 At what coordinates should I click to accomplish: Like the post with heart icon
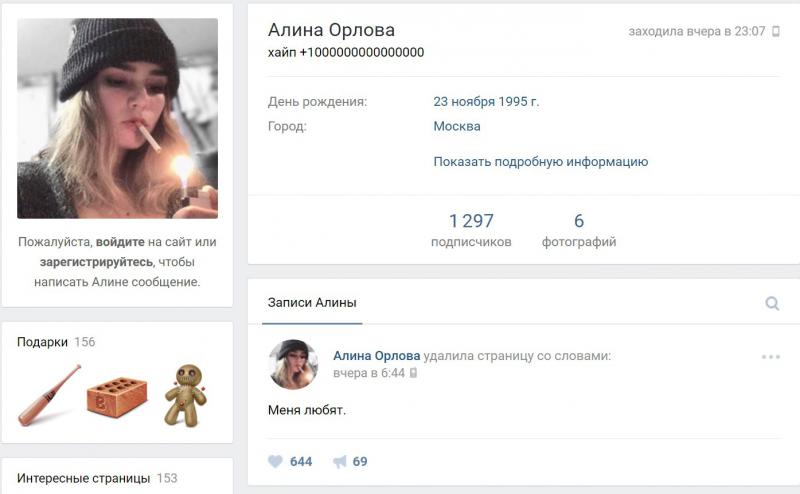pyautogui.click(x=276, y=461)
